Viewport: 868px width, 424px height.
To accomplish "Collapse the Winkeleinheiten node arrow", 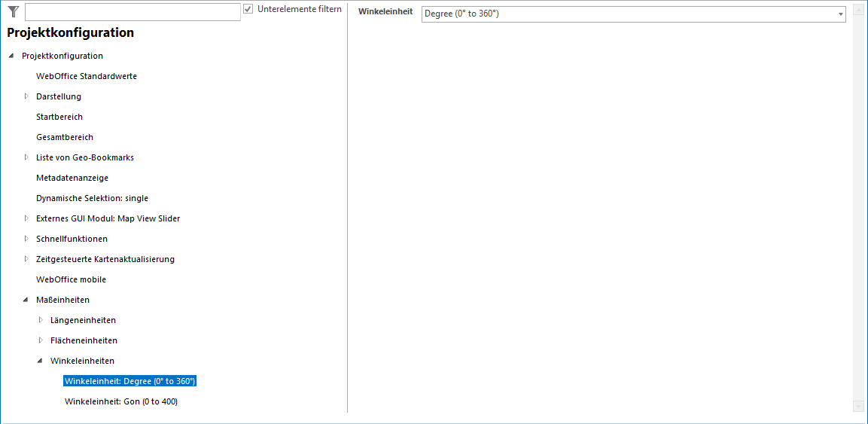I will coord(40,361).
